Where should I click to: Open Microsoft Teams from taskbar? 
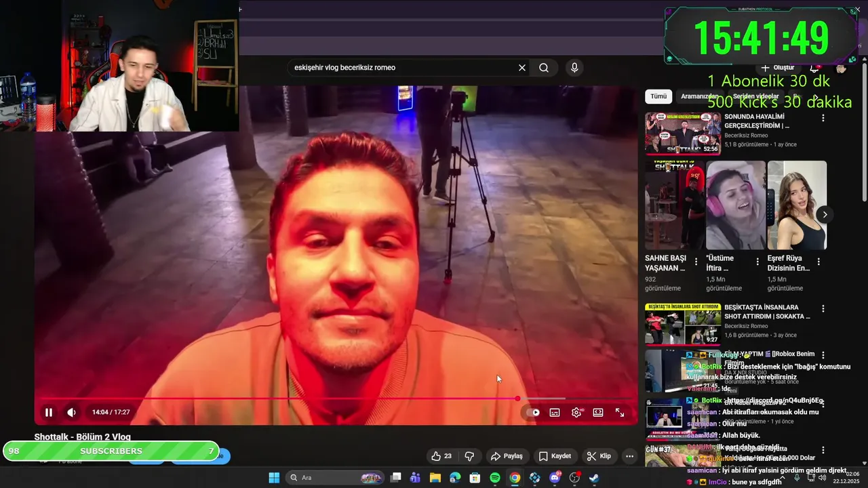tap(415, 478)
